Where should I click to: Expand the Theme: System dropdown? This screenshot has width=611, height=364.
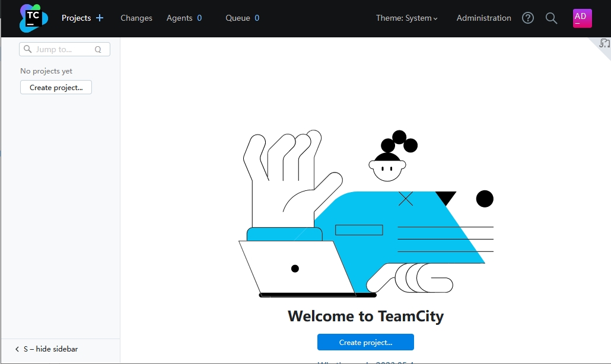(x=407, y=18)
